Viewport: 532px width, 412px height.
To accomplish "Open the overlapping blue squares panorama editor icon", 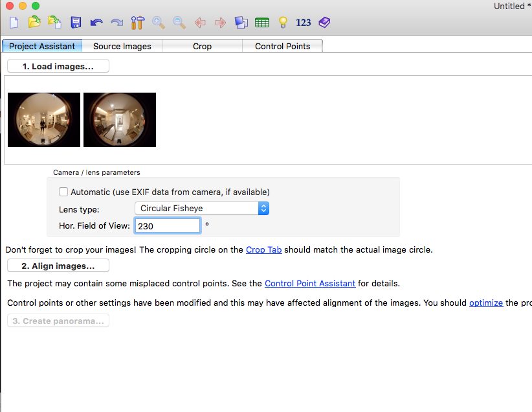I will [x=241, y=23].
